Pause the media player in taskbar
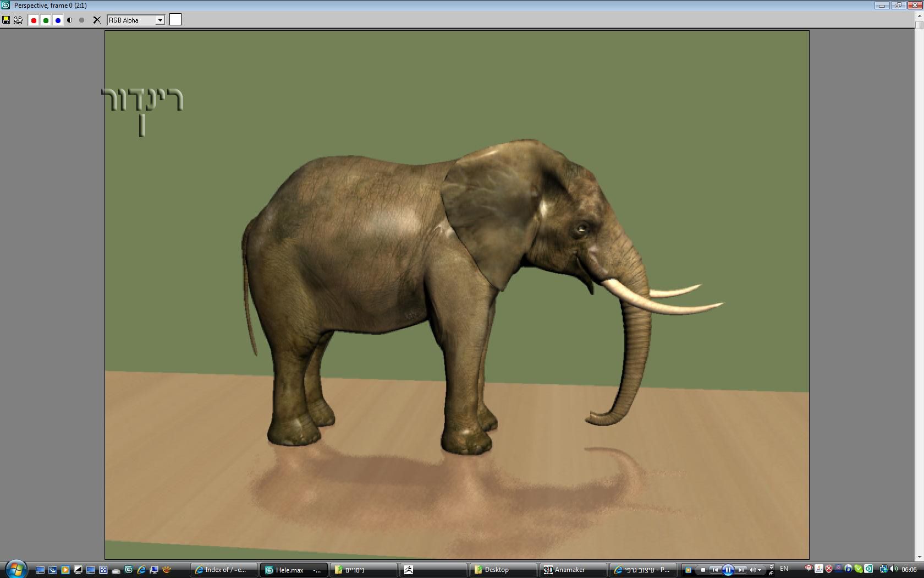This screenshot has width=924, height=578. [x=728, y=570]
